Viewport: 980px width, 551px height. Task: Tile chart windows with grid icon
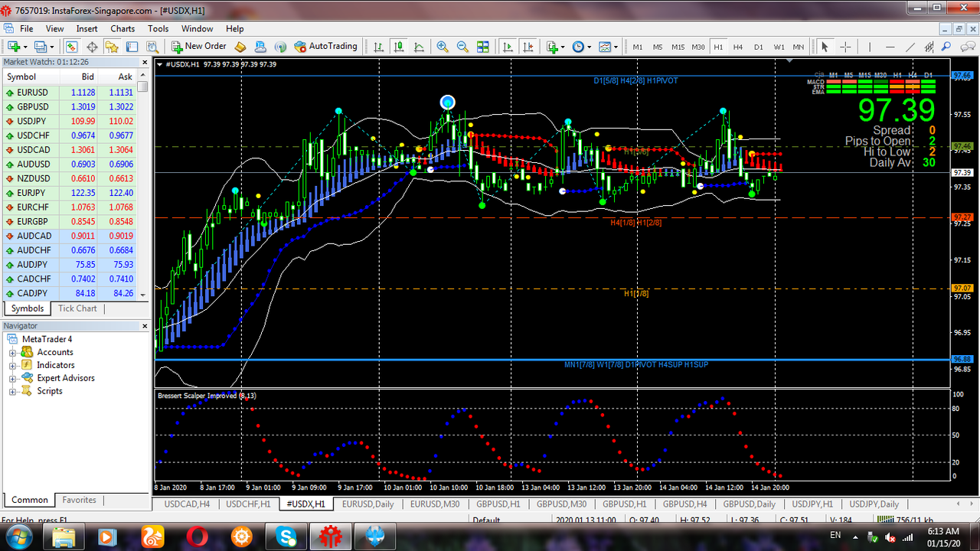[483, 47]
